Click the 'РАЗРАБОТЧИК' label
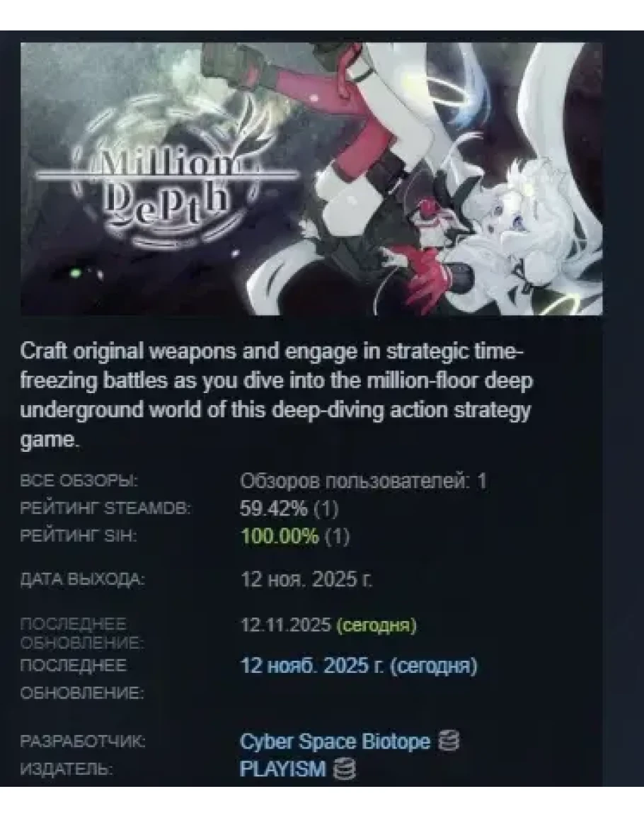 (x=82, y=741)
